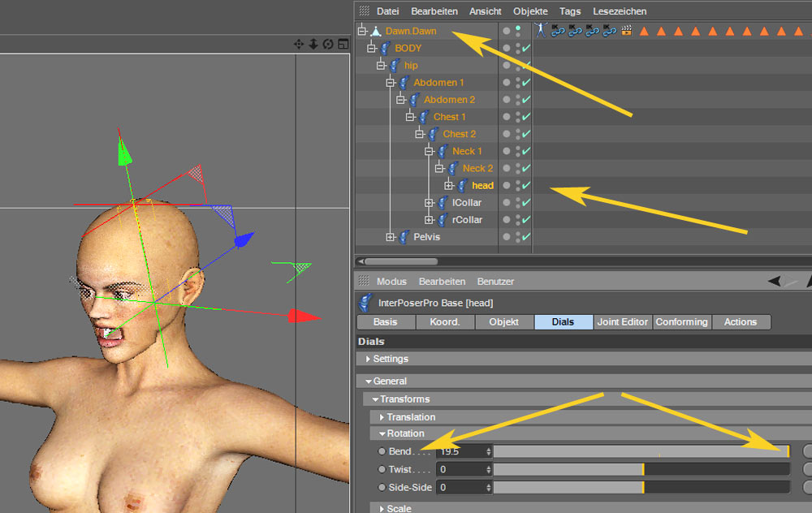812x513 pixels.
Task: Select the lCollar object in the tree
Action: pyautogui.click(x=466, y=203)
